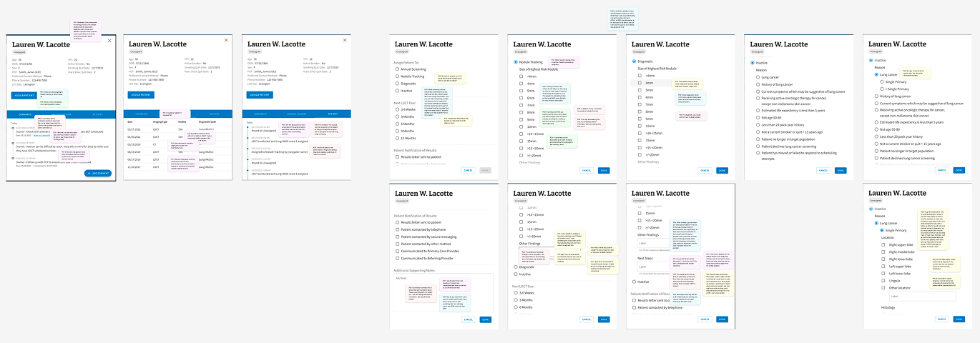Check the Left upper lobe box
Viewport: 980px width, 343px height.
[x=883, y=266]
